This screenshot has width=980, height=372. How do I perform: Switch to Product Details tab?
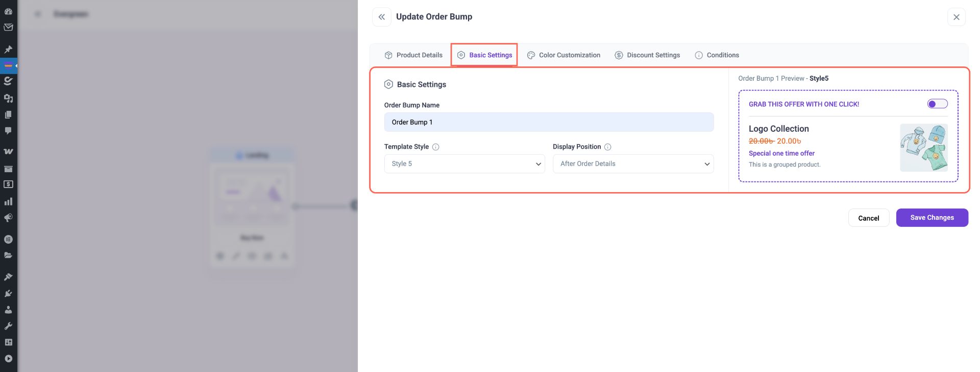(x=413, y=55)
